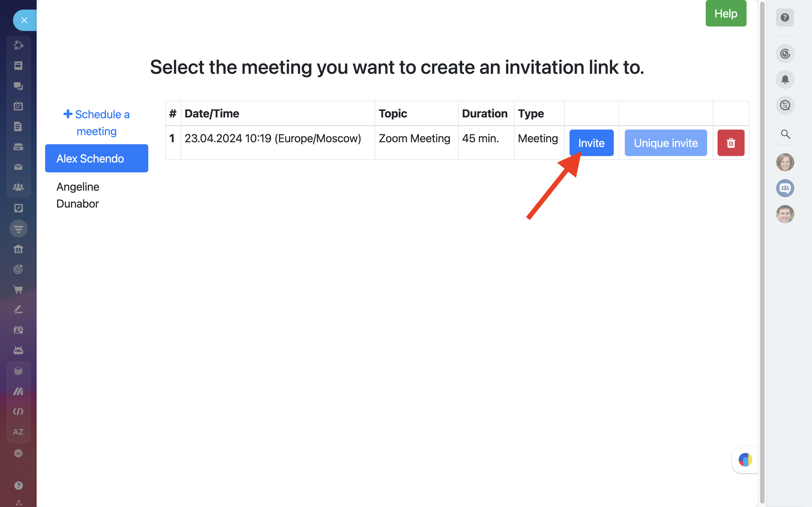Click the notifications bell icon
812x507 pixels.
pyautogui.click(x=785, y=79)
